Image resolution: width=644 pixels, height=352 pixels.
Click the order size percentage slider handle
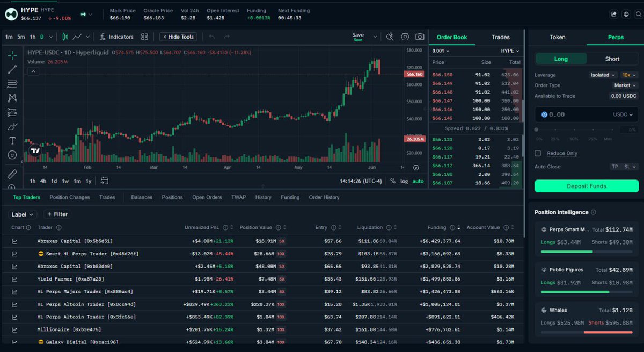pyautogui.click(x=536, y=130)
